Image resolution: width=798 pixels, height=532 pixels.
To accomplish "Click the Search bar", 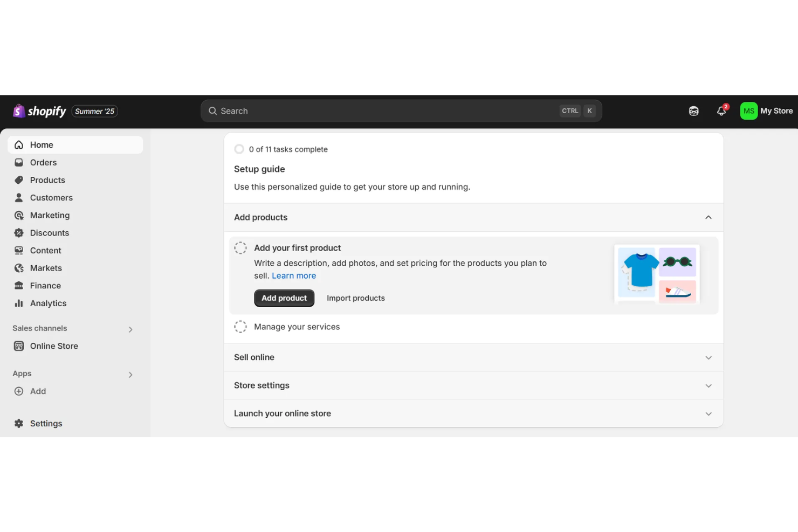I will pos(401,110).
